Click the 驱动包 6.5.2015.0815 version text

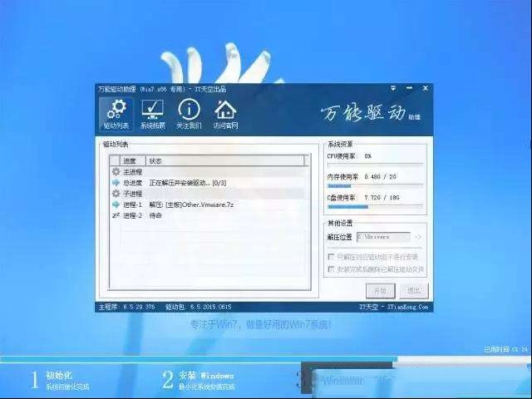pyautogui.click(x=198, y=307)
